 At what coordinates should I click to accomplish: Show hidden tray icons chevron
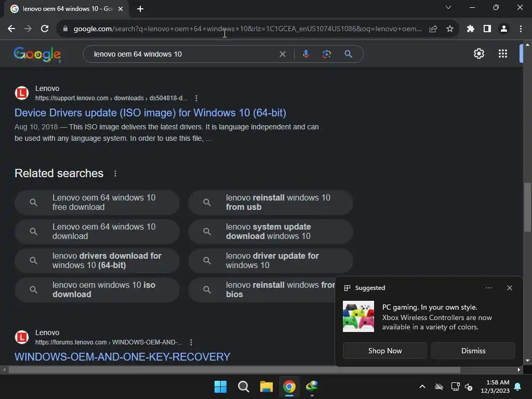(x=422, y=387)
